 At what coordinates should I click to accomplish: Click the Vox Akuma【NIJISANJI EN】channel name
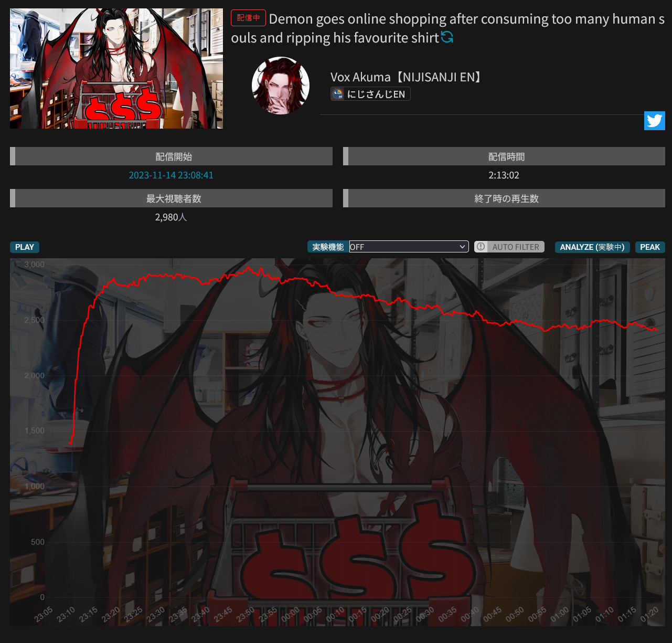(406, 77)
